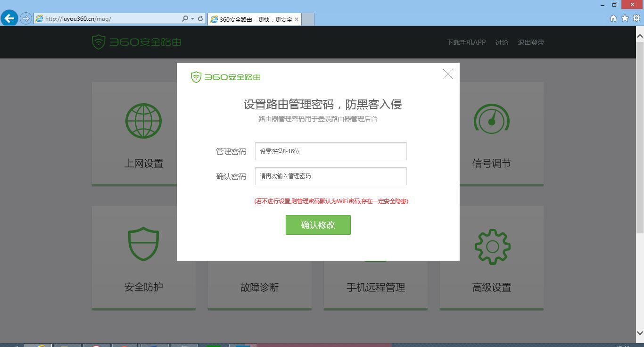The image size is (644, 347).
Task: Click the page scrollbar up arrow
Action: 640,35
